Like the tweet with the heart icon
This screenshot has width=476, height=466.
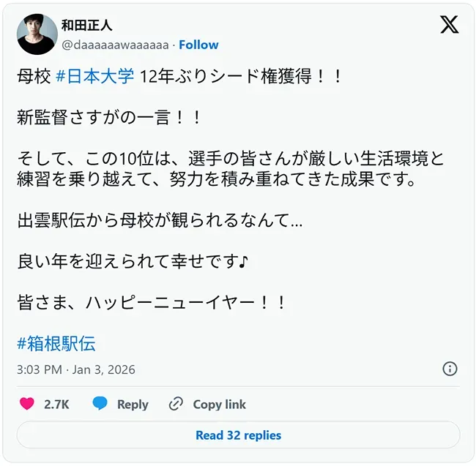(x=26, y=404)
